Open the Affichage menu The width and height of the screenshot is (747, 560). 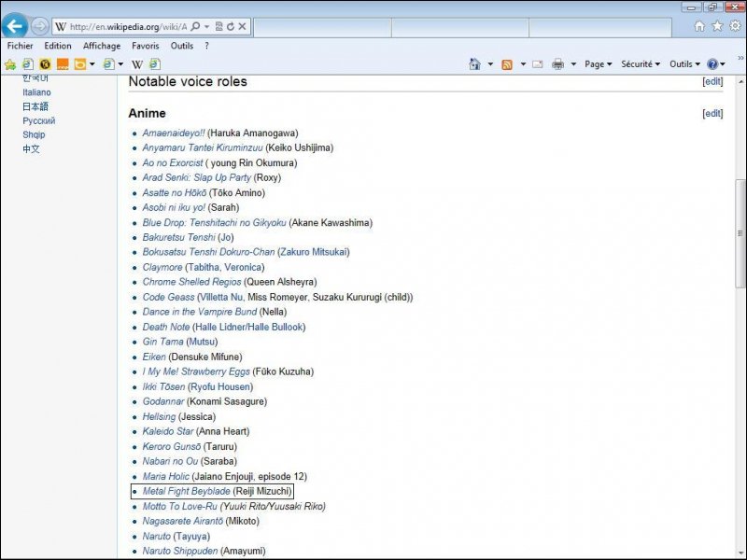(102, 46)
